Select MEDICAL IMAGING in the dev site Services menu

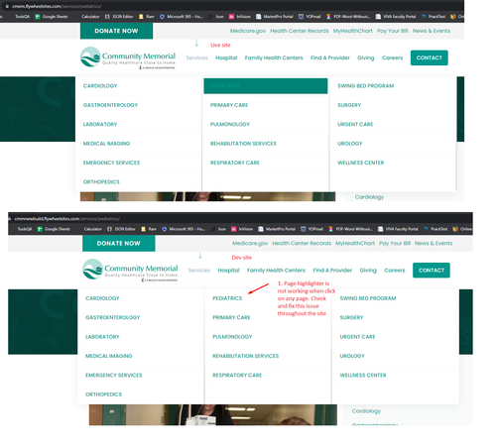coord(109,356)
